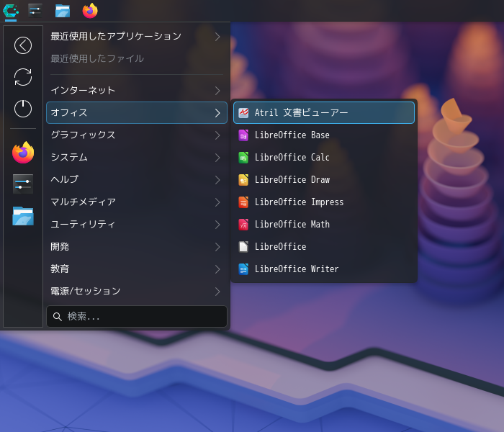Screen dimensions: 504x432
Task: Click the plain LibreOffice start center icon
Action: 243,247
